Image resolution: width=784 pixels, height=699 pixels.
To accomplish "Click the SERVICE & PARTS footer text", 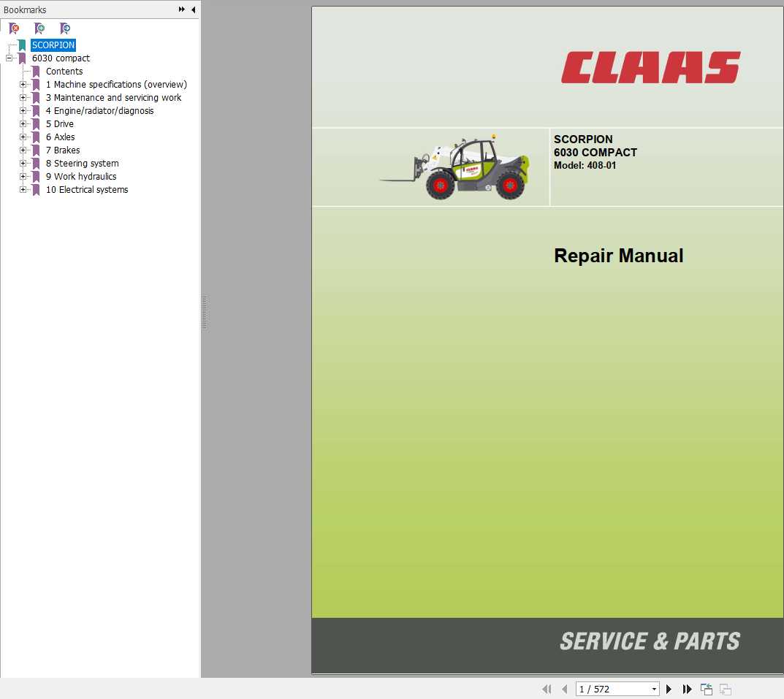I will point(650,641).
